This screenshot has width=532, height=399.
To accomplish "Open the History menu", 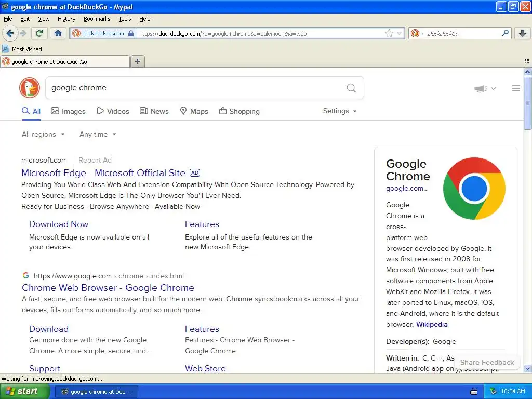I will click(x=66, y=19).
